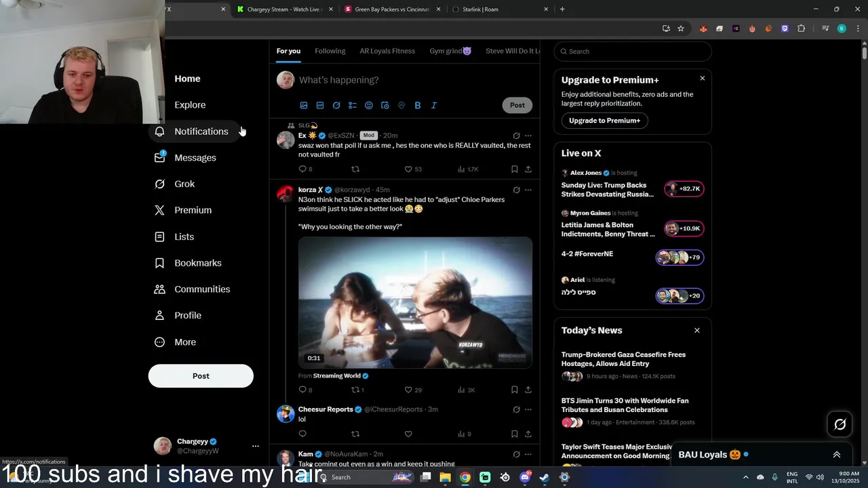Click the white sidebar Post button
Screen dimensions: 868x488
(201, 376)
